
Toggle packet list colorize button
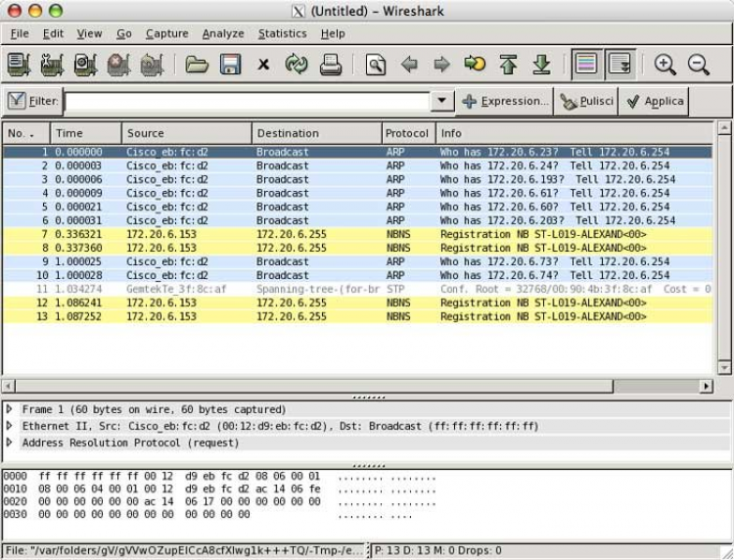point(587,65)
